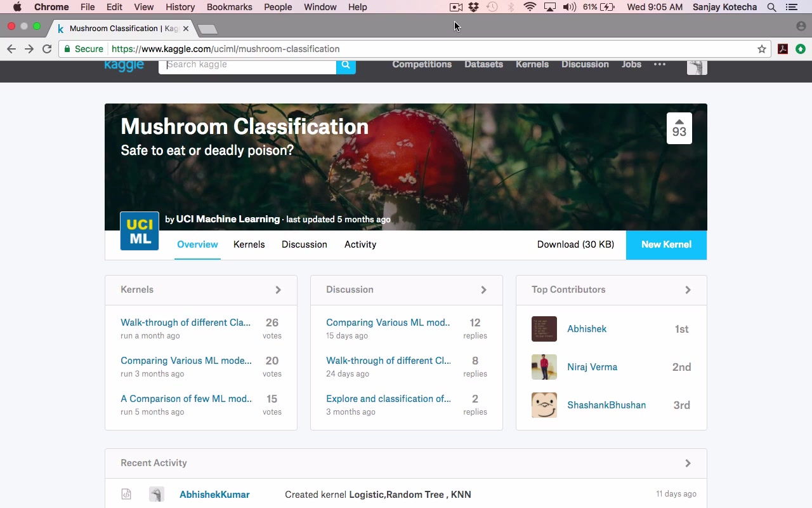
Task: Expand the Kernels panel arrow
Action: point(278,290)
